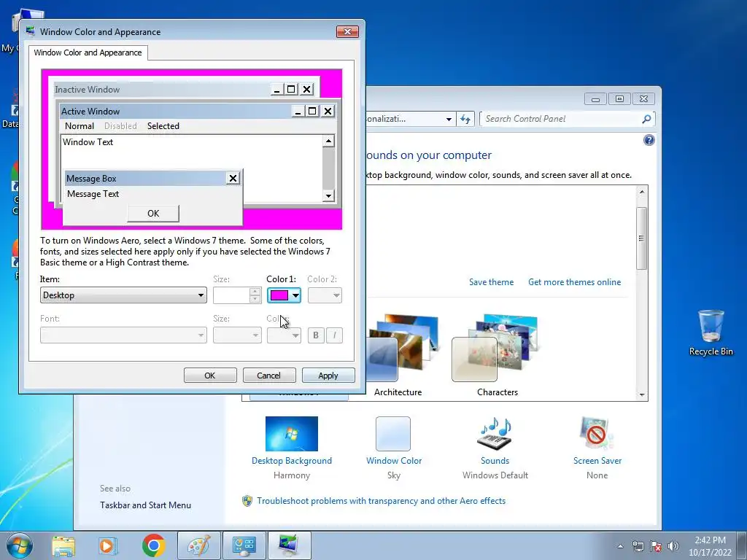Open the Action Center flag icon

pyautogui.click(x=656, y=546)
